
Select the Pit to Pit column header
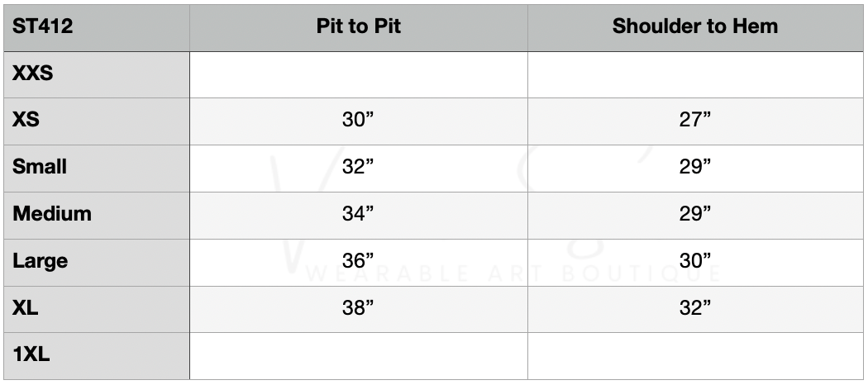point(358,26)
